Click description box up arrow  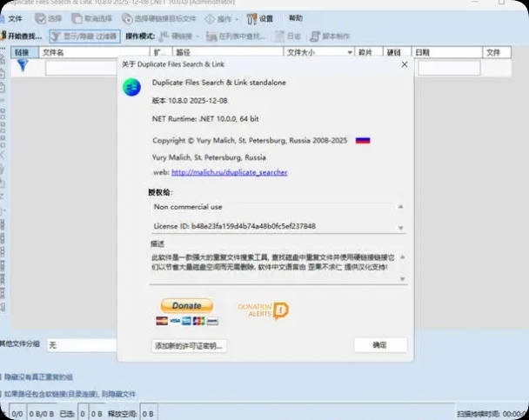click(x=402, y=257)
